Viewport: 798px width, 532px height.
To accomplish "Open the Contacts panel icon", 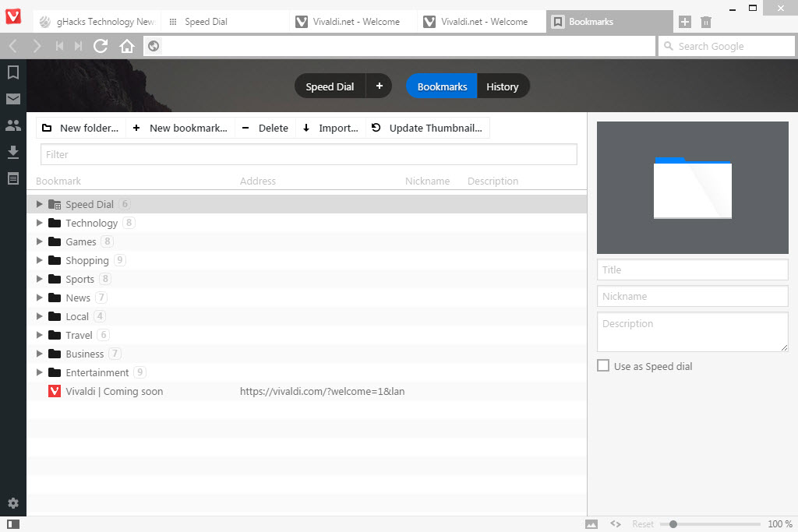I will pos(13,125).
